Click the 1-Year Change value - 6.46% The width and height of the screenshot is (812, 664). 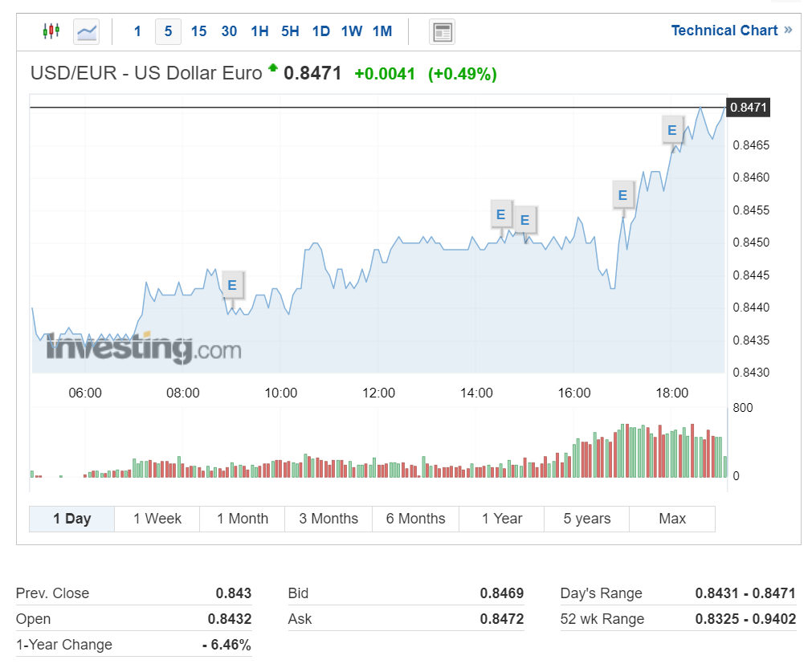point(226,645)
